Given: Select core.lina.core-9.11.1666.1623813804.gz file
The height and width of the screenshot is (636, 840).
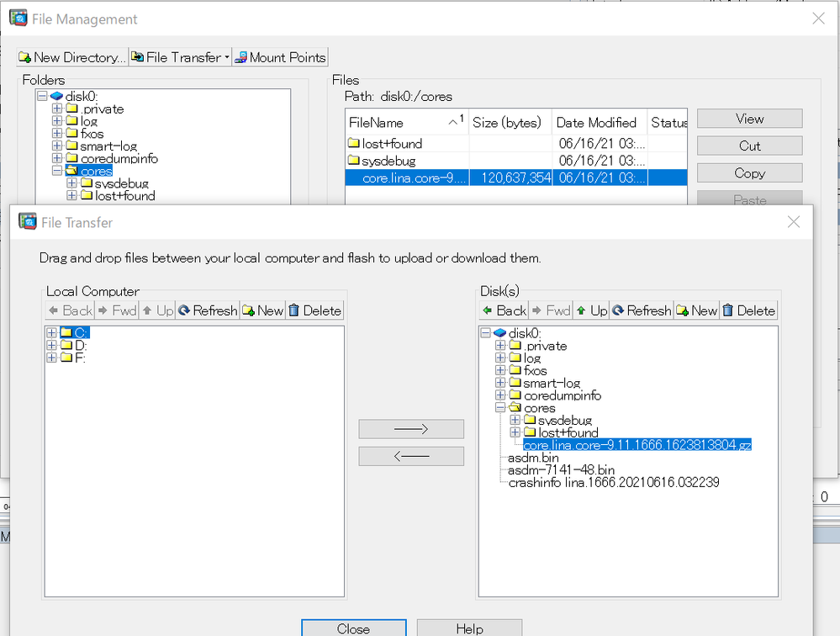Looking at the screenshot, I should click(x=637, y=445).
